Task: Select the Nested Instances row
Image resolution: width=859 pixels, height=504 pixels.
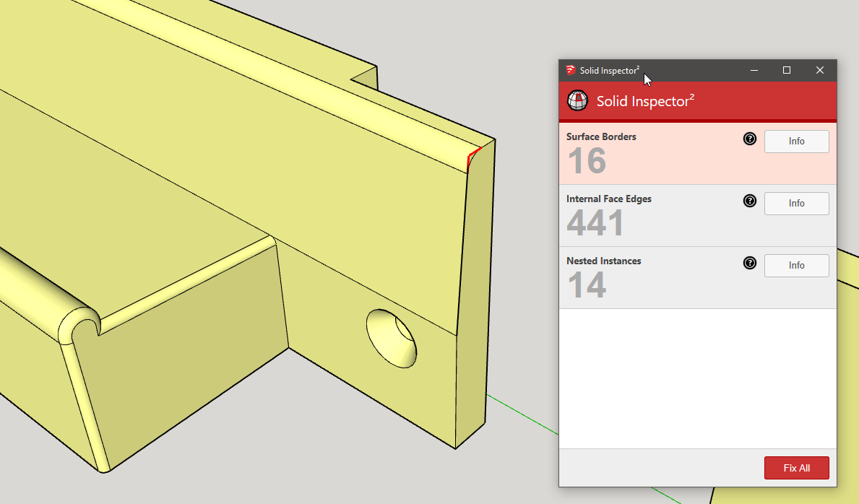Action: [x=650, y=278]
